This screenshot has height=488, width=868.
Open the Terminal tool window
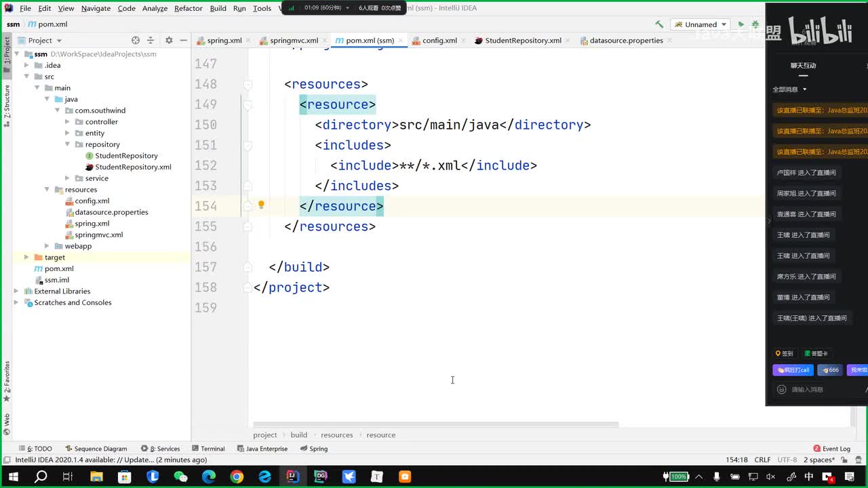pyautogui.click(x=208, y=449)
